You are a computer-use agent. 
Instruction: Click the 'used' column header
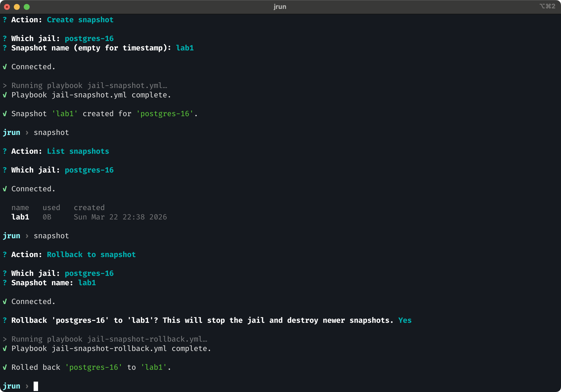tap(51, 208)
